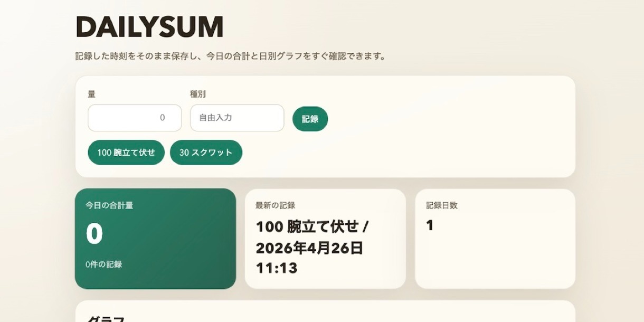Click the latest record text with 11:13

point(311,247)
